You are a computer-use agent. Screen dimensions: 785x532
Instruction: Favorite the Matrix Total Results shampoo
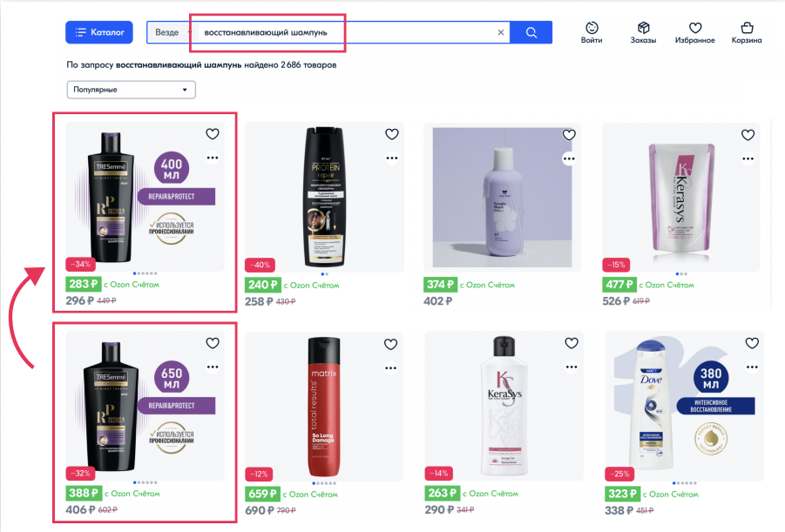pyautogui.click(x=390, y=344)
